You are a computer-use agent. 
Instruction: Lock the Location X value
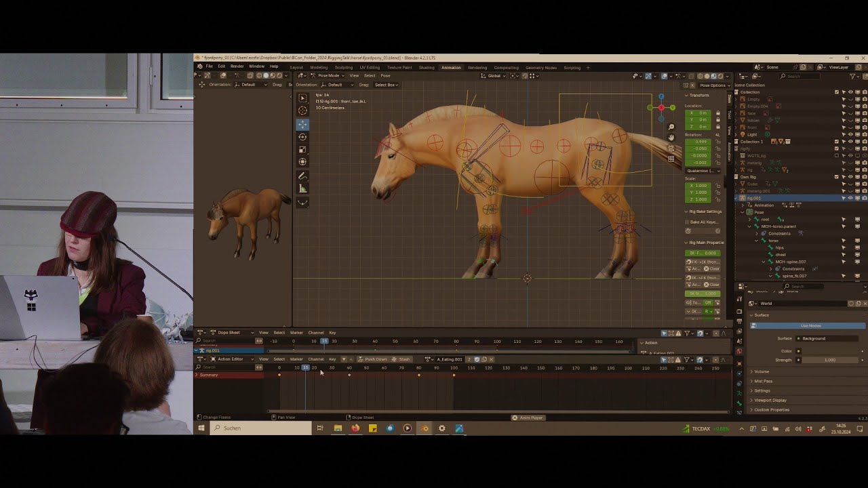coord(718,113)
